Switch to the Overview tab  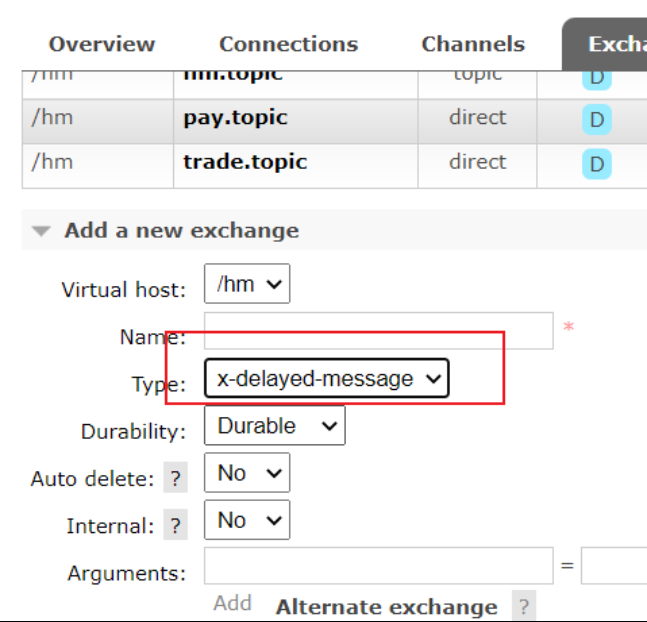(102, 44)
